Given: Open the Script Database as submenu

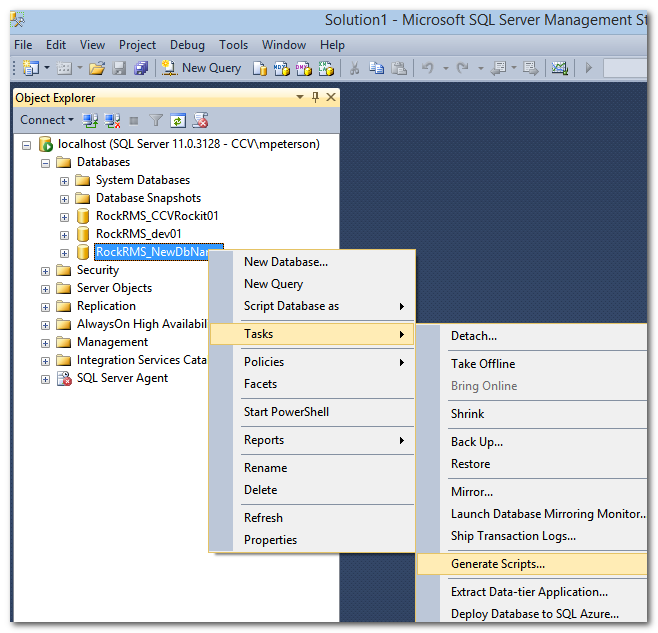Looking at the screenshot, I should pos(291,306).
